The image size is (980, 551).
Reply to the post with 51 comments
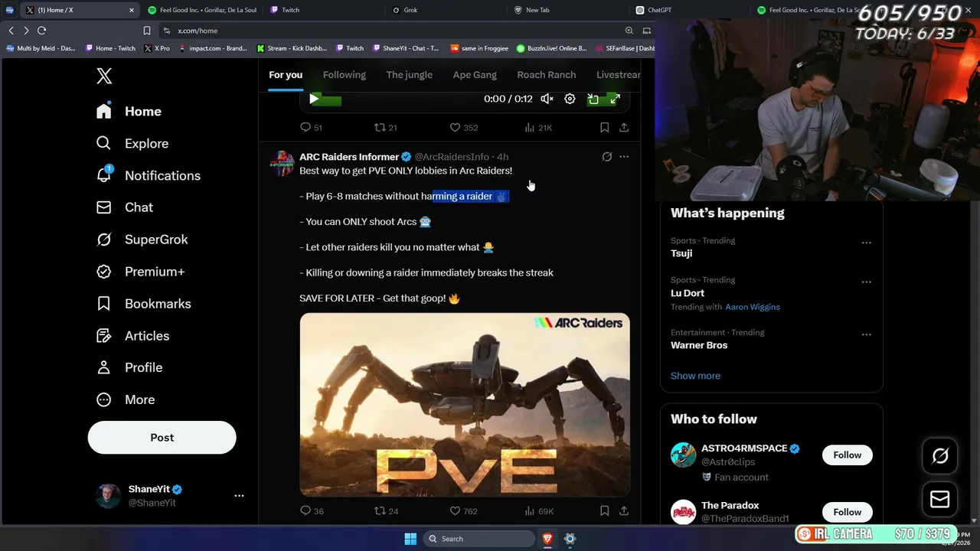tap(311, 128)
